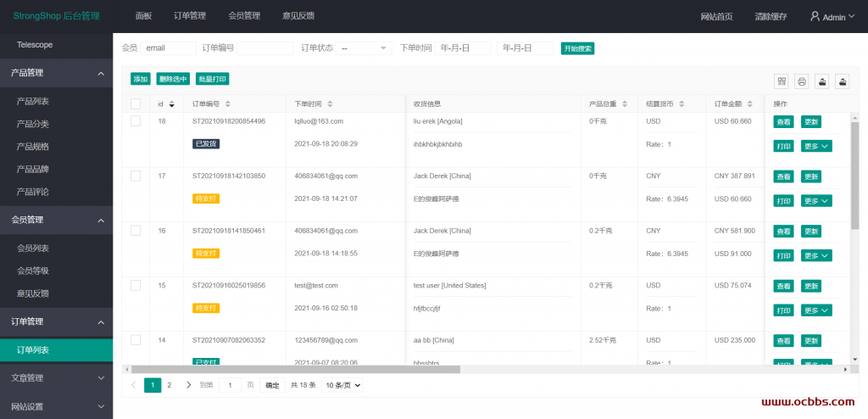Go to page 2 of the order list
The height and width of the screenshot is (419, 868).
click(170, 385)
